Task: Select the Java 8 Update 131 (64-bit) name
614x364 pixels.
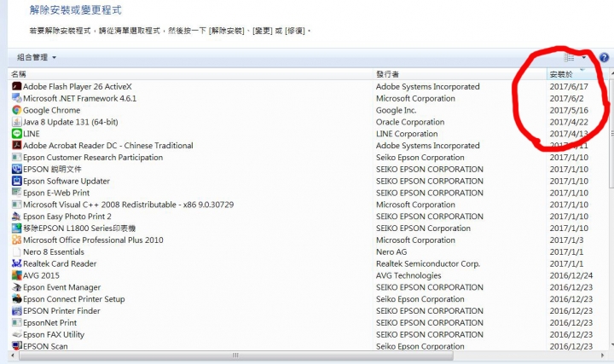Action: pyautogui.click(x=71, y=122)
